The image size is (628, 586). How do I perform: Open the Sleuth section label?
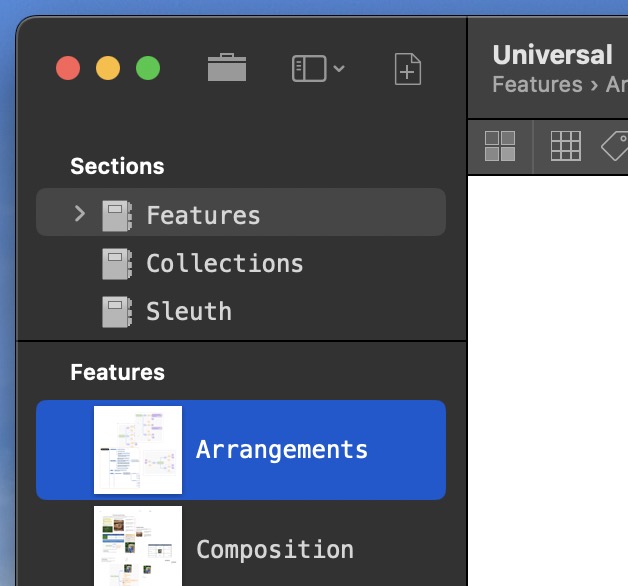point(188,312)
